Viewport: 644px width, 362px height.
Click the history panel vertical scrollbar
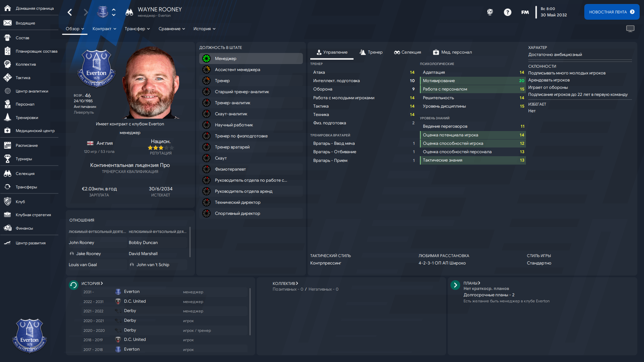pos(250,312)
